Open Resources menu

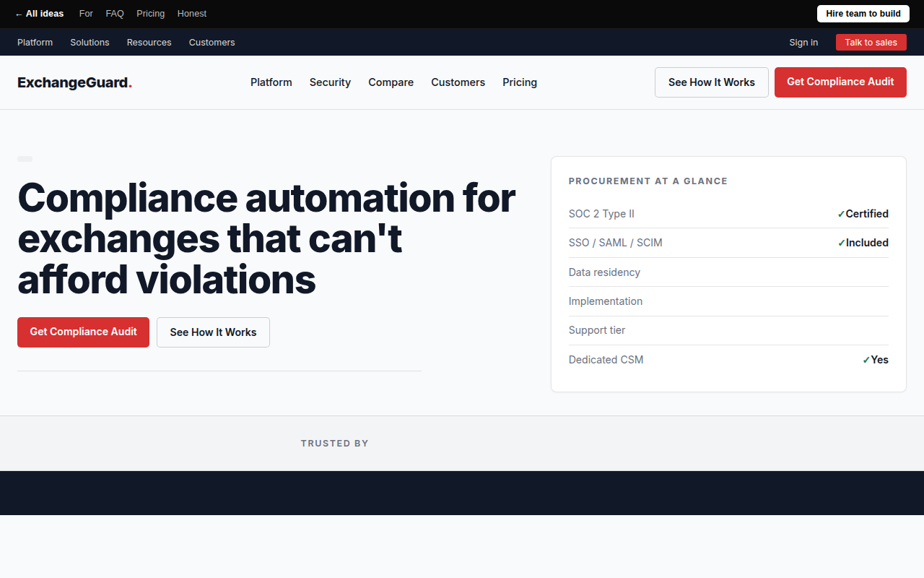(149, 43)
